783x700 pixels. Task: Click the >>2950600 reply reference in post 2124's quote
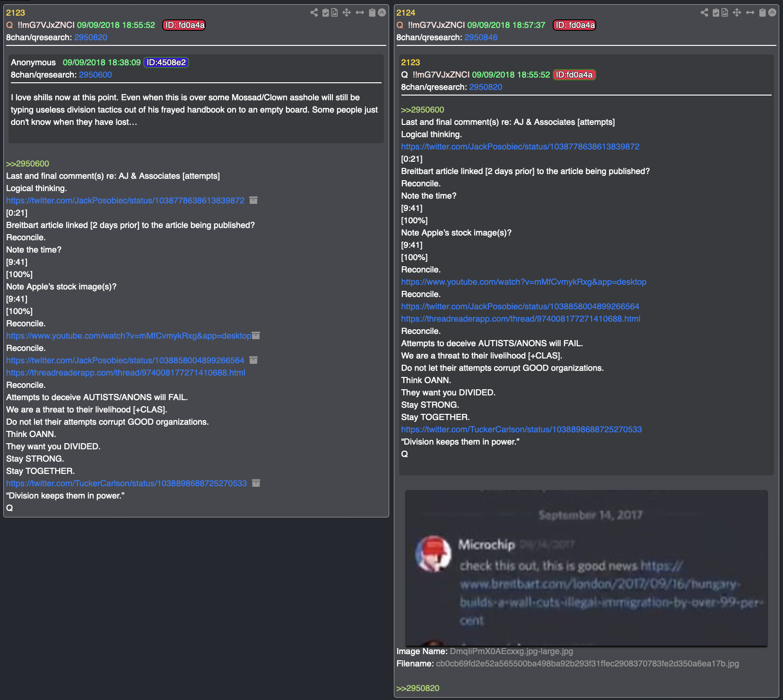[423, 110]
